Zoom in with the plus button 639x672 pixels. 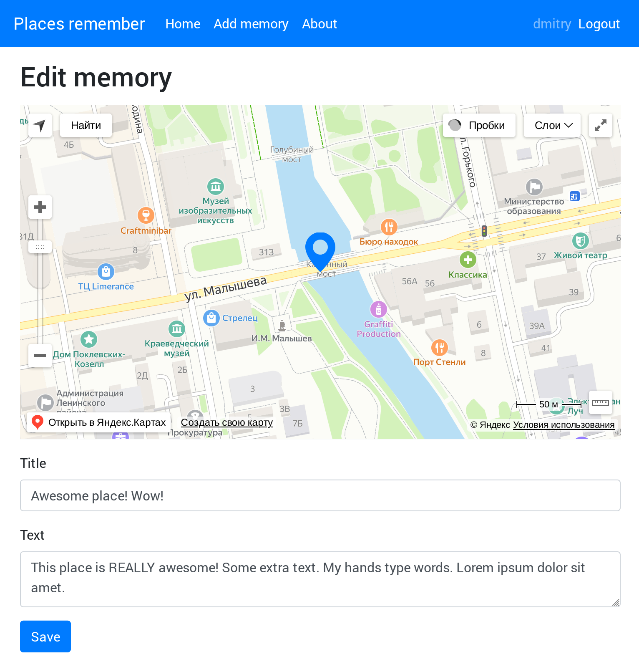[x=40, y=207]
